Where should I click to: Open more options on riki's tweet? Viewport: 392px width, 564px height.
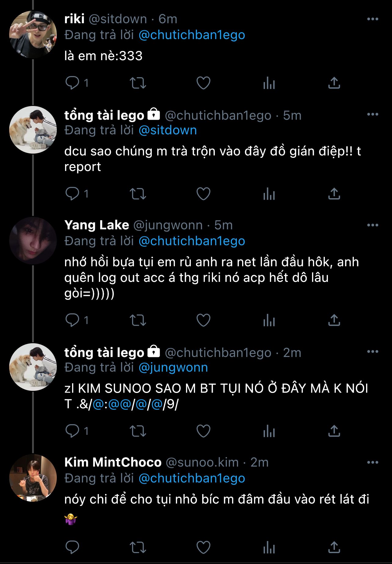pyautogui.click(x=372, y=19)
